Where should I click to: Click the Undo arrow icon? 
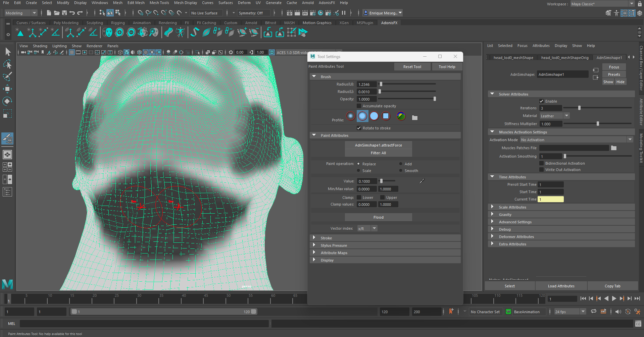point(72,13)
